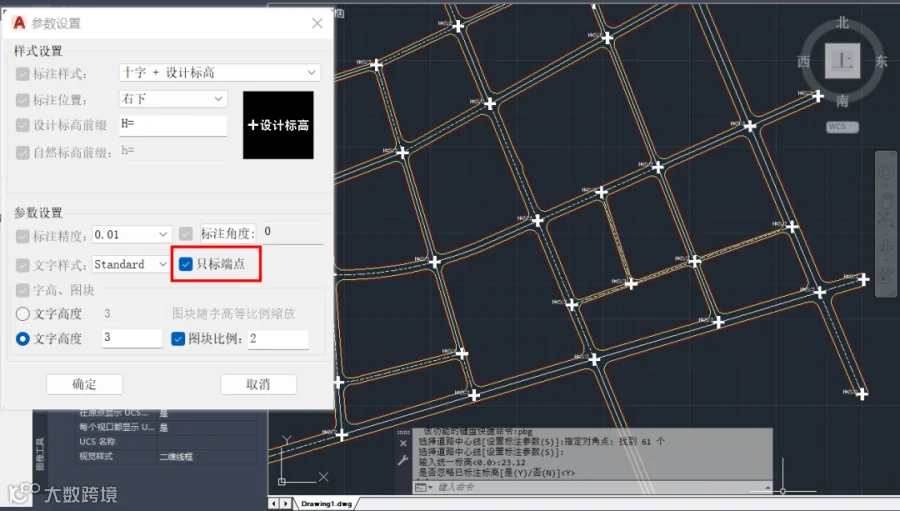Click the 取消 button
The width and height of the screenshot is (900, 511).
point(258,384)
